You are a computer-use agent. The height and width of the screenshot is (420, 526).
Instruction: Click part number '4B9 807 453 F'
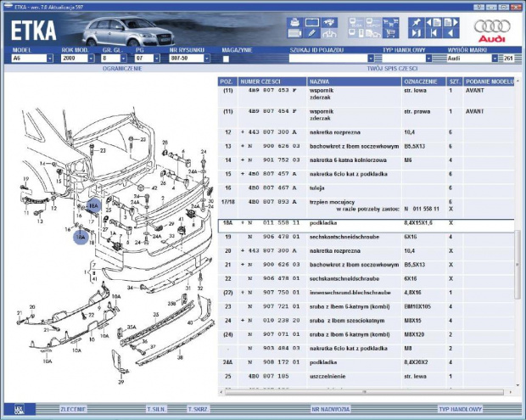pyautogui.click(x=272, y=90)
